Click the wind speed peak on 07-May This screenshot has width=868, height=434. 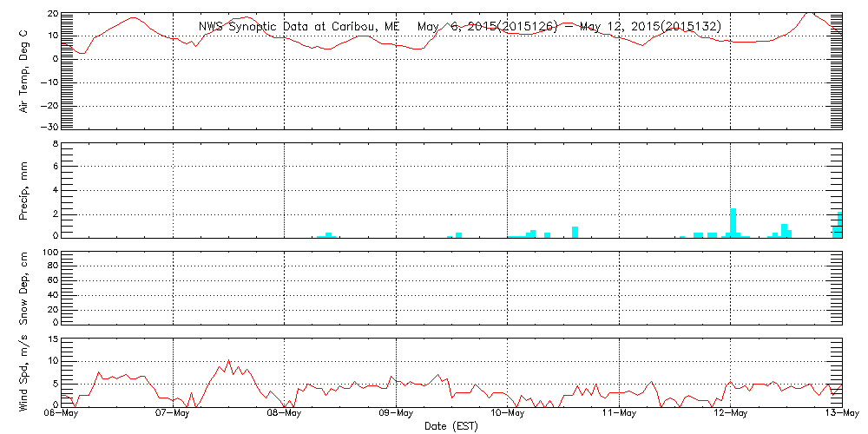[x=228, y=361]
